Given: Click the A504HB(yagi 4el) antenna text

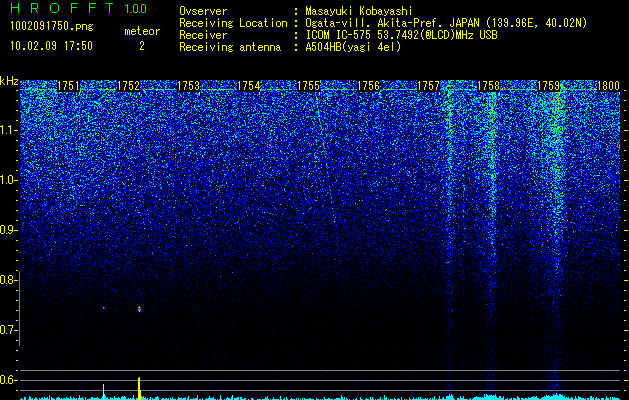Looking at the screenshot, I should (x=353, y=47).
